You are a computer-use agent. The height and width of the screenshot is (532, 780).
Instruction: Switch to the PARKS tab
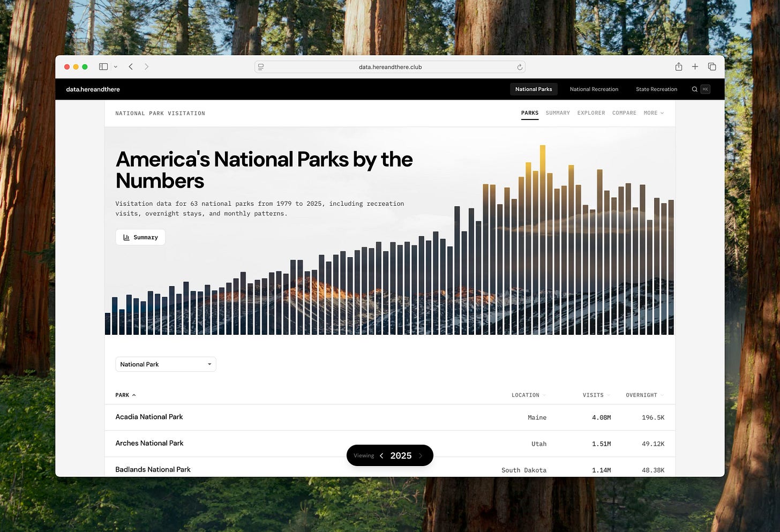click(530, 113)
